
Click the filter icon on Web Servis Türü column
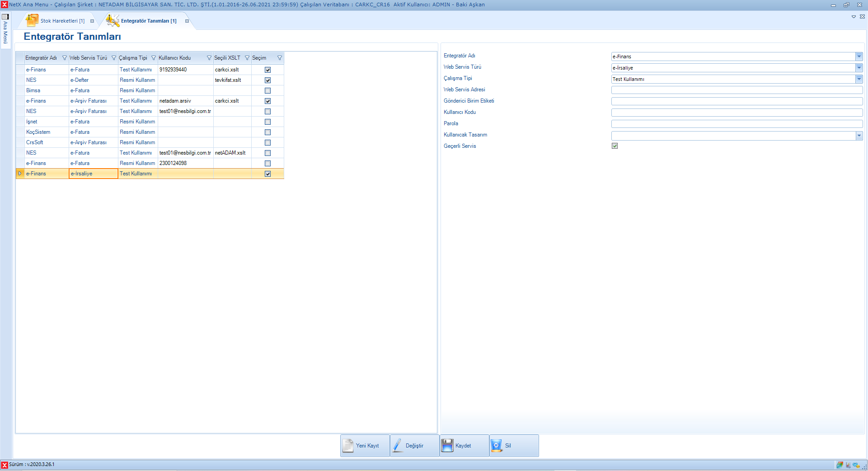(x=114, y=58)
